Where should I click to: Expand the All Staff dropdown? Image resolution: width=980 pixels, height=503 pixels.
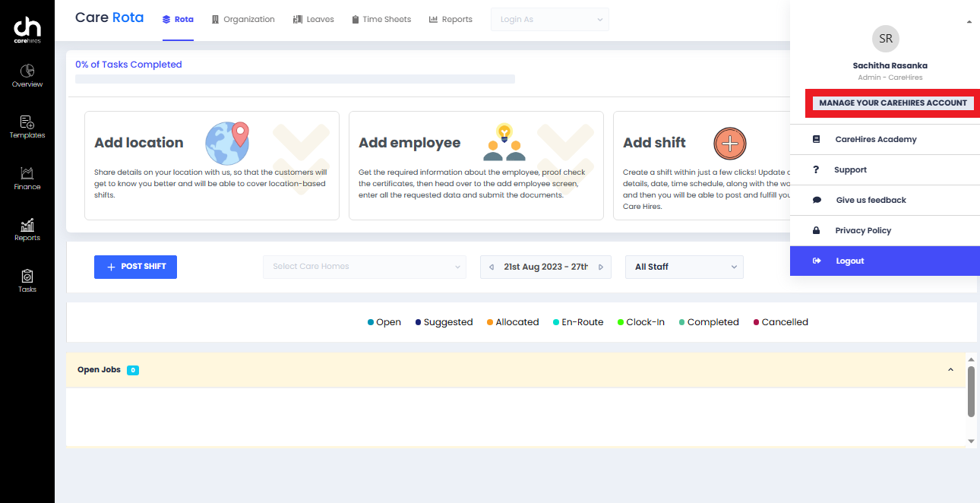point(683,267)
